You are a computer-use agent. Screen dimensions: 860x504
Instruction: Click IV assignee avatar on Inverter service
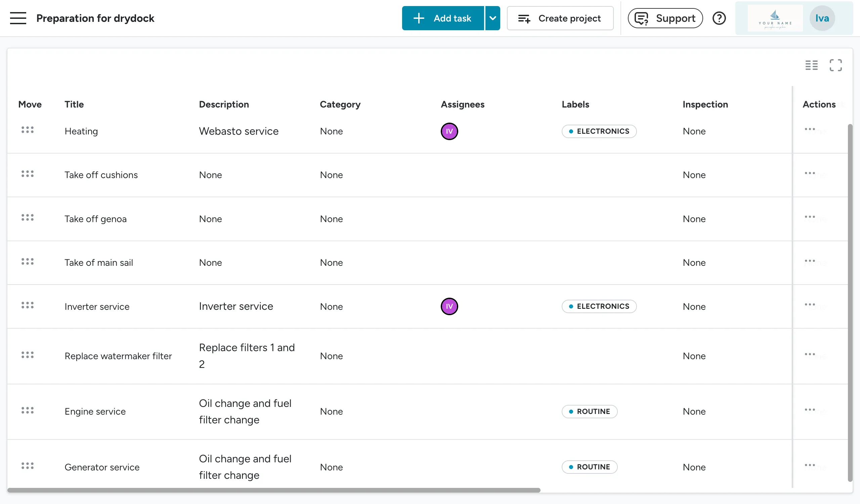pyautogui.click(x=449, y=306)
